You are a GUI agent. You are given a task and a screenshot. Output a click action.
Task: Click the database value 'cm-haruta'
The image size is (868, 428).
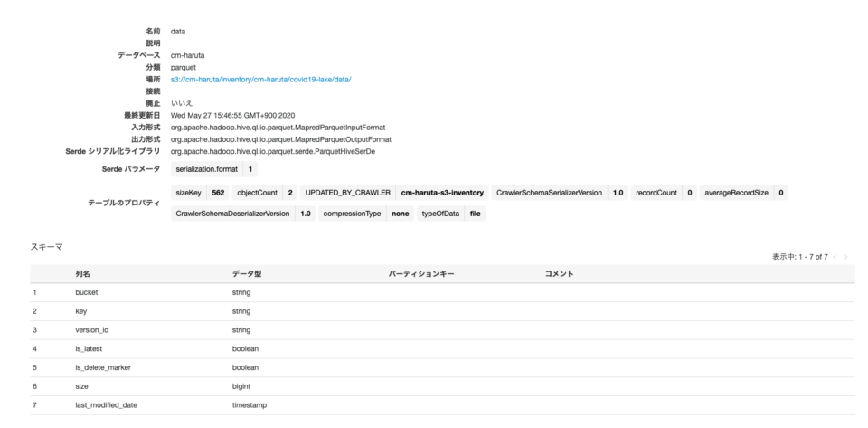point(187,55)
